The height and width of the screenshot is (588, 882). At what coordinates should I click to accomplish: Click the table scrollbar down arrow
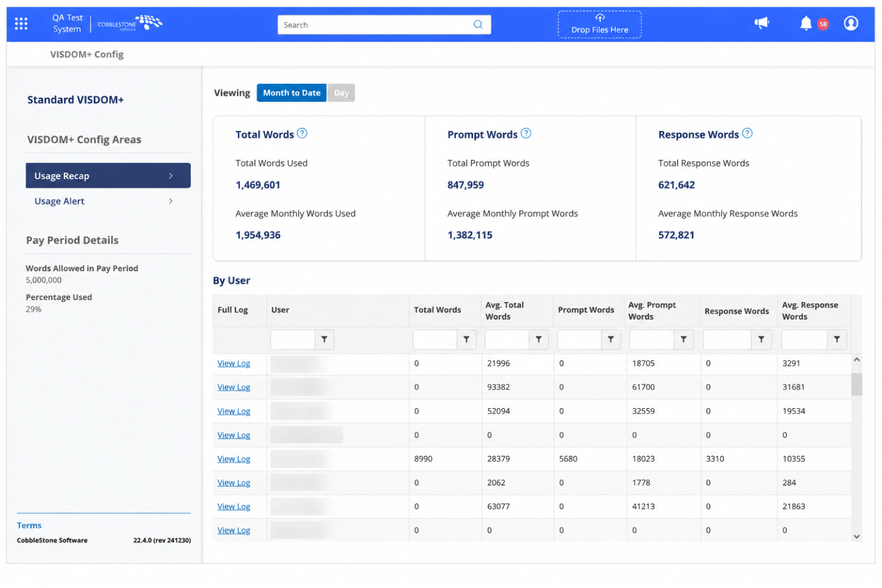856,537
